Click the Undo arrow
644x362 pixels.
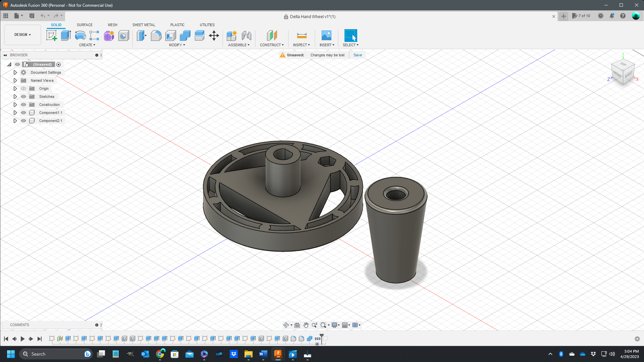[43, 16]
